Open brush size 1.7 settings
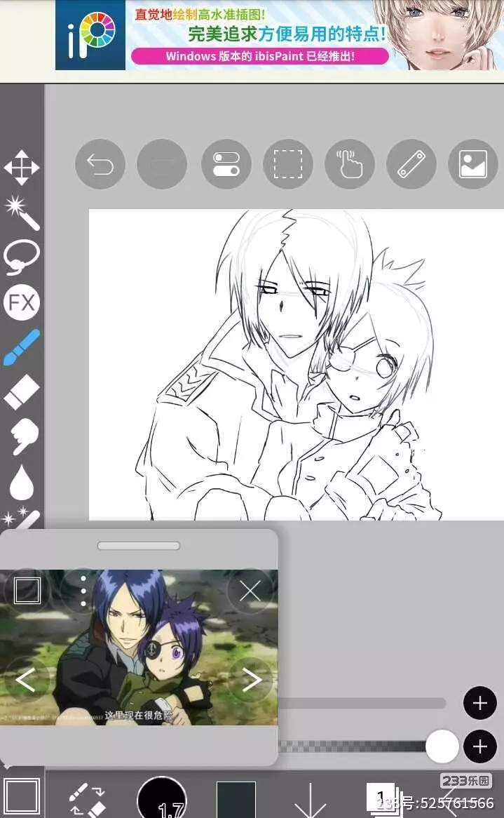This screenshot has height=818, width=504. [x=162, y=798]
